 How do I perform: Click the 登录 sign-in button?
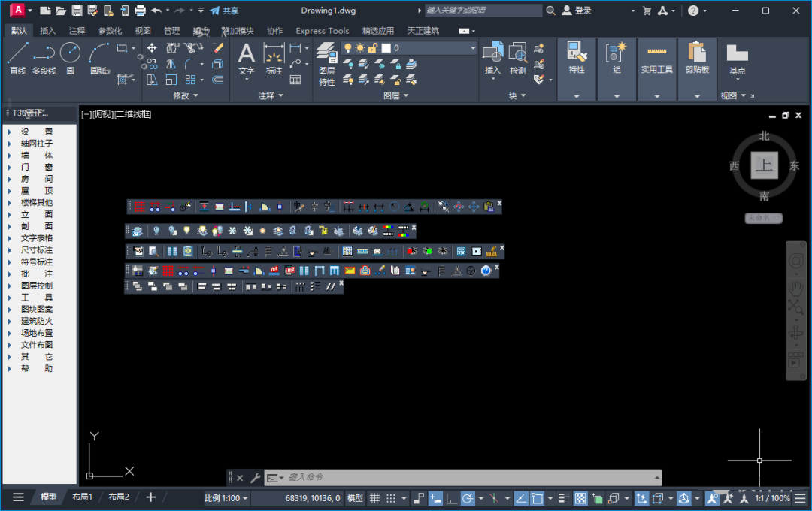tap(577, 11)
